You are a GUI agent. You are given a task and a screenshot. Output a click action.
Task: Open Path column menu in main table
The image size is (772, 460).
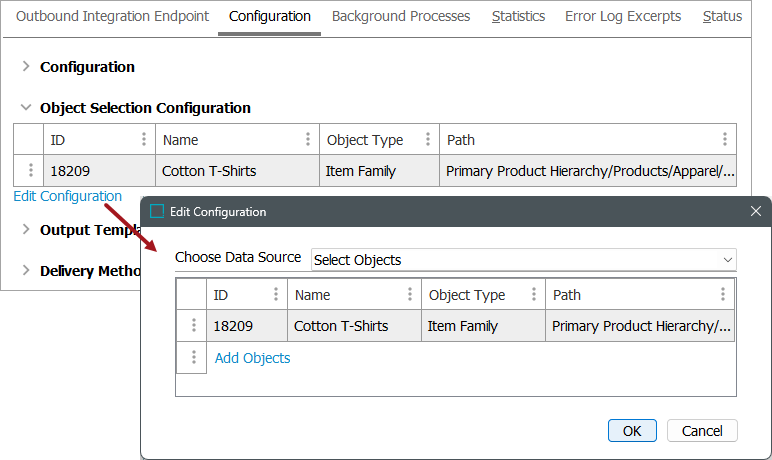pyautogui.click(x=725, y=140)
